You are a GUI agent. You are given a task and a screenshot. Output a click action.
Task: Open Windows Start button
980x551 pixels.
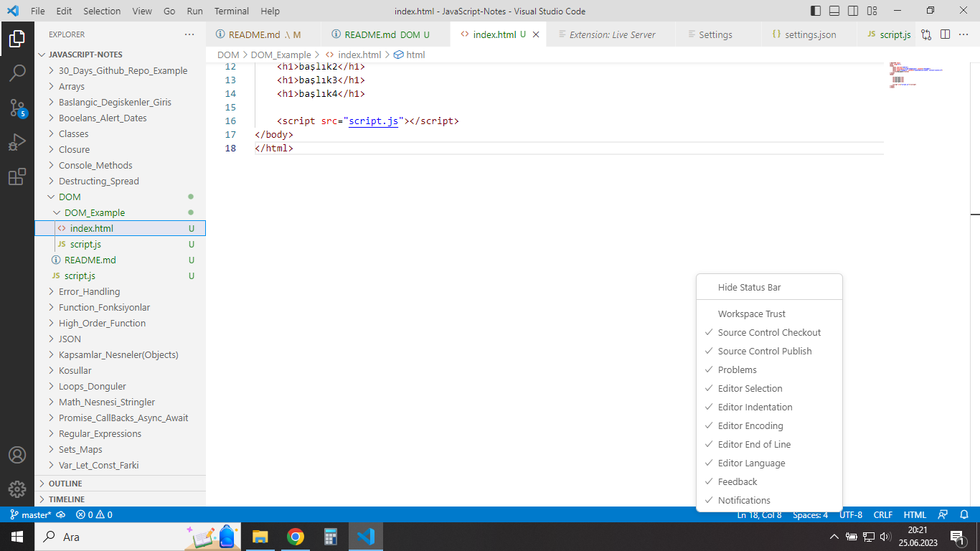click(17, 537)
